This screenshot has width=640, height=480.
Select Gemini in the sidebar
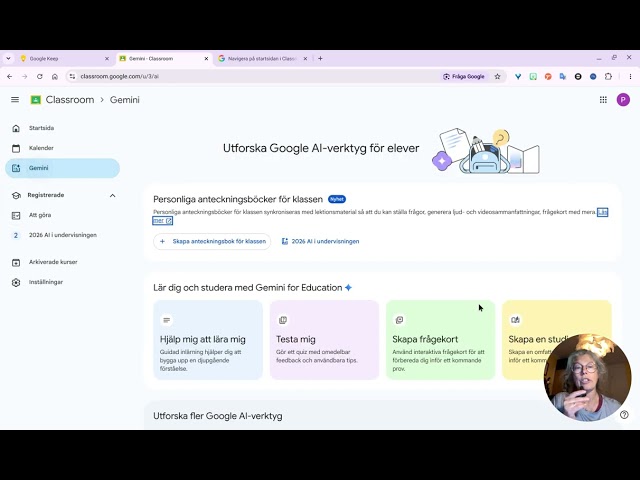tap(62, 168)
